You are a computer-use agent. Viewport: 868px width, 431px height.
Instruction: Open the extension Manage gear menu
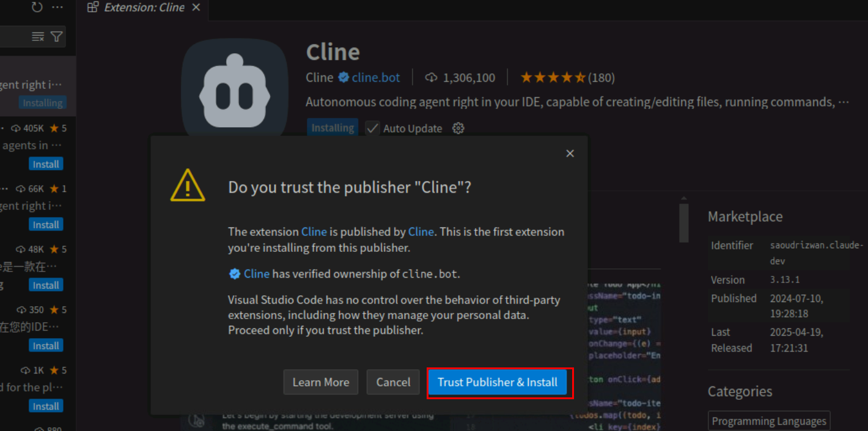click(458, 128)
